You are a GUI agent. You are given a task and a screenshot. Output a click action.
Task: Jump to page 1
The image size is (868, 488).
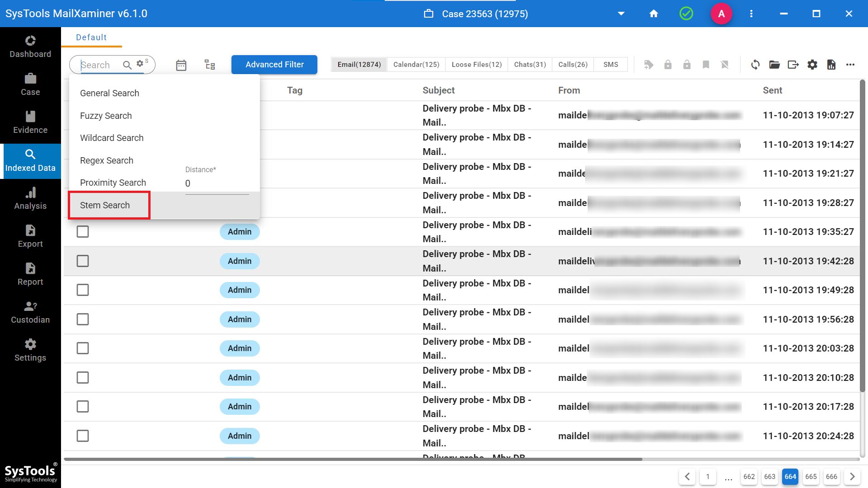pyautogui.click(x=708, y=477)
